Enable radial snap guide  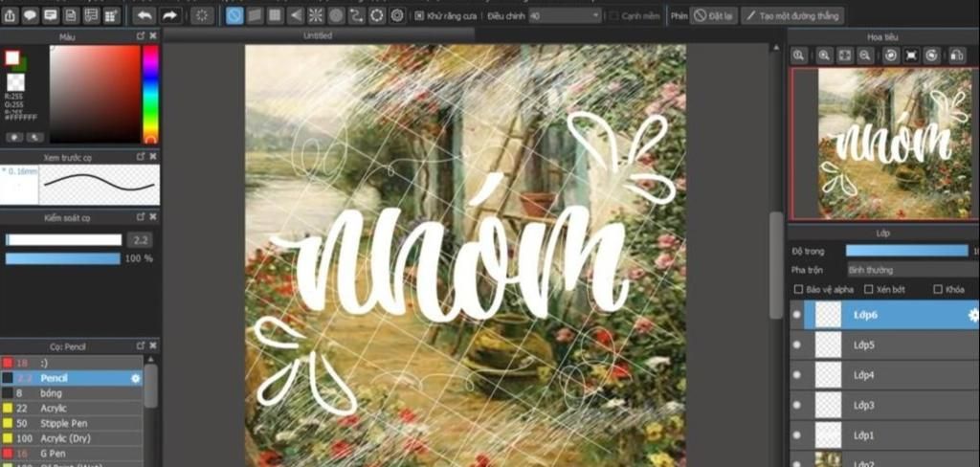(x=316, y=15)
